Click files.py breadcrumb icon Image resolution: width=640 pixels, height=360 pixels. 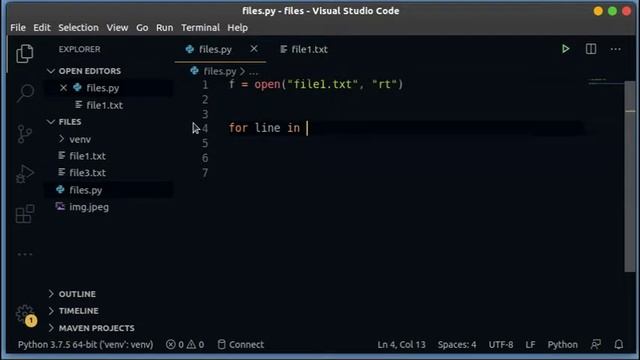194,71
